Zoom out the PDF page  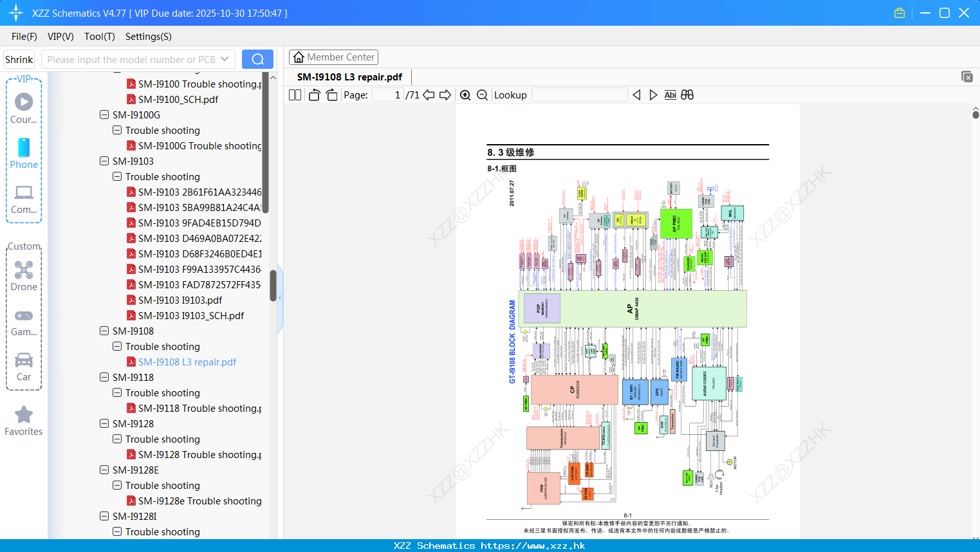(482, 95)
